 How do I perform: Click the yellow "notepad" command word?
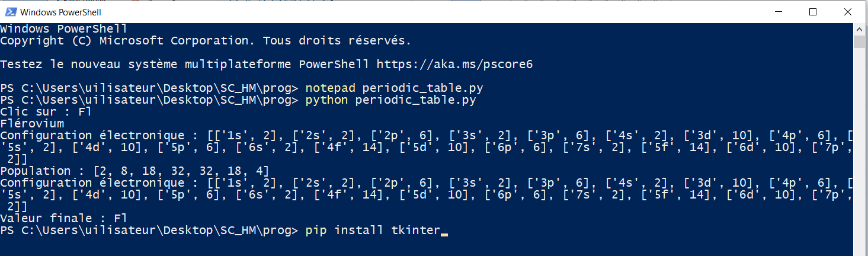331,88
